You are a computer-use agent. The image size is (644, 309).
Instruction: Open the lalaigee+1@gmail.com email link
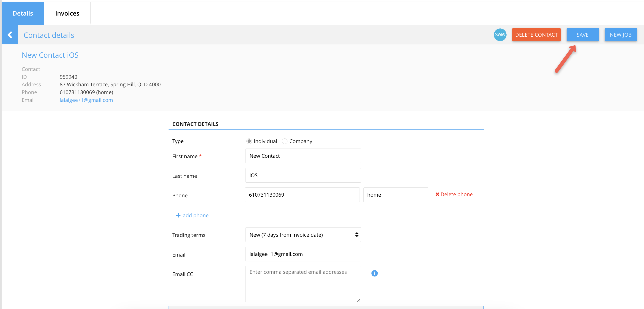[x=86, y=100]
